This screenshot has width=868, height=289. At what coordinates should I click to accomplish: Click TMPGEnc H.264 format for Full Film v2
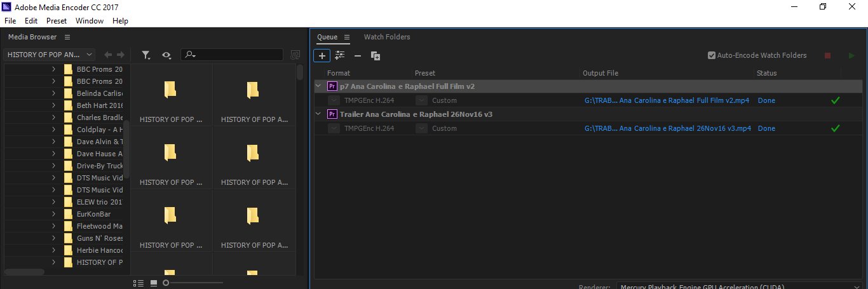pos(369,100)
